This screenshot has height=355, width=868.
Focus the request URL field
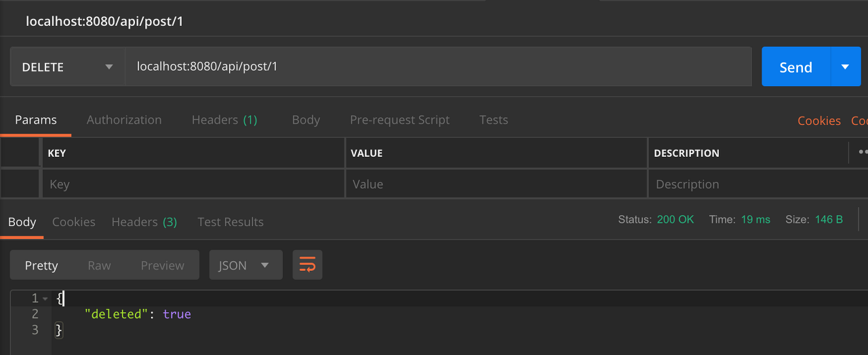(438, 67)
